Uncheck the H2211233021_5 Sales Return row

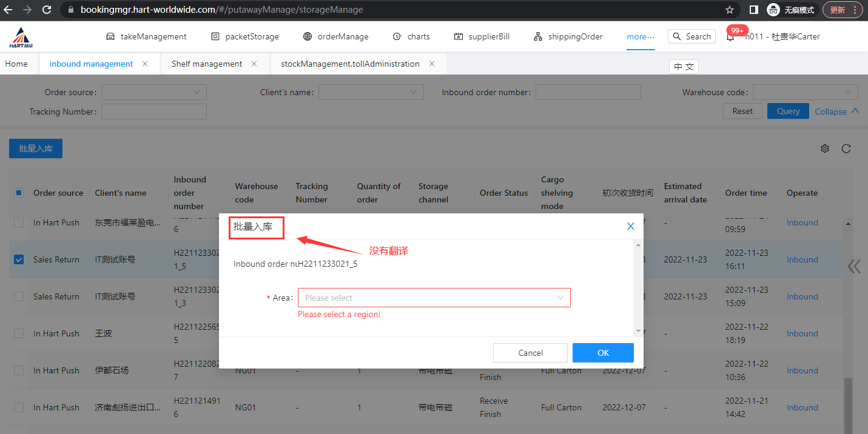click(x=19, y=259)
